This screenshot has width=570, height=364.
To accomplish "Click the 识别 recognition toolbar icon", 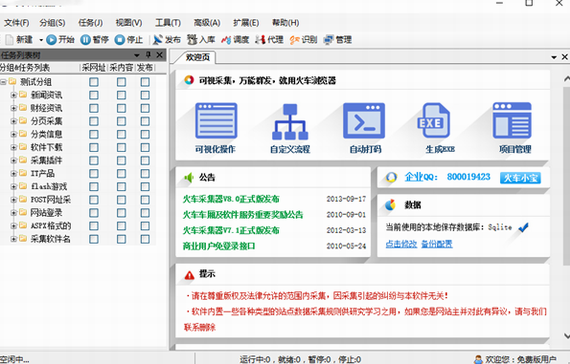I will (294, 40).
